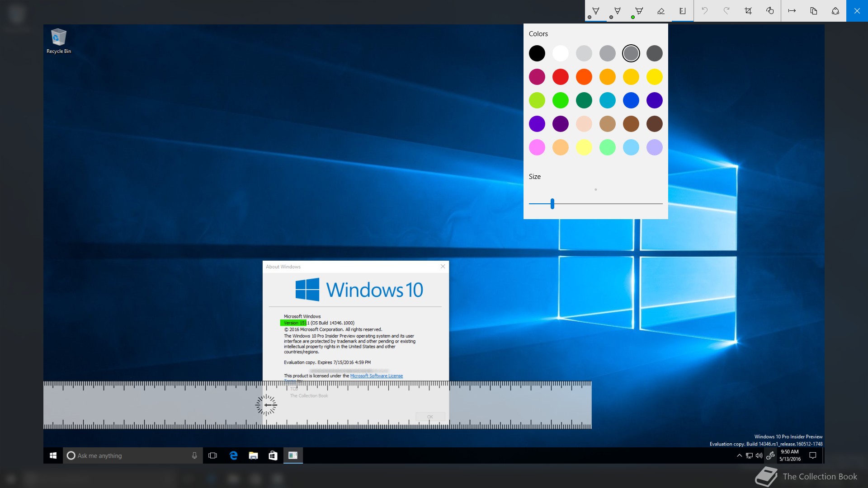Select the Recycle Bin desktop icon
This screenshot has height=488, width=868.
pyautogui.click(x=59, y=41)
